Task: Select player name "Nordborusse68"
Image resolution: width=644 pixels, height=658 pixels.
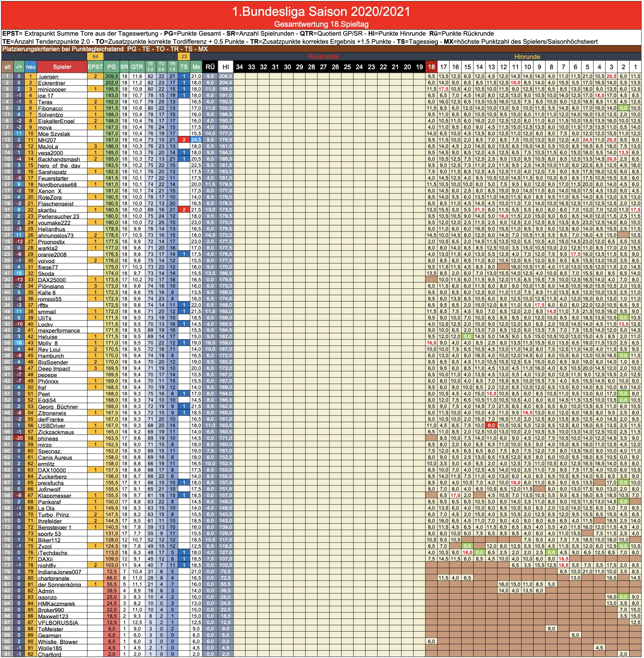Action: click(57, 184)
